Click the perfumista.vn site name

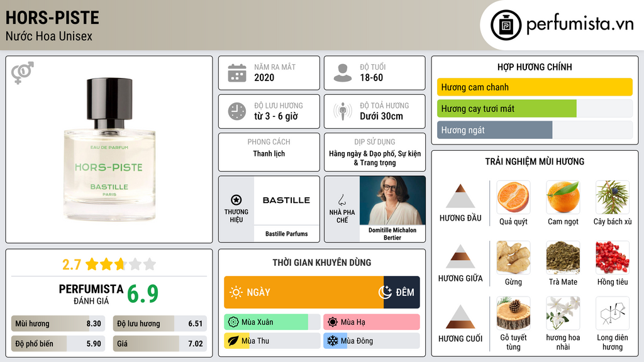tap(580, 24)
